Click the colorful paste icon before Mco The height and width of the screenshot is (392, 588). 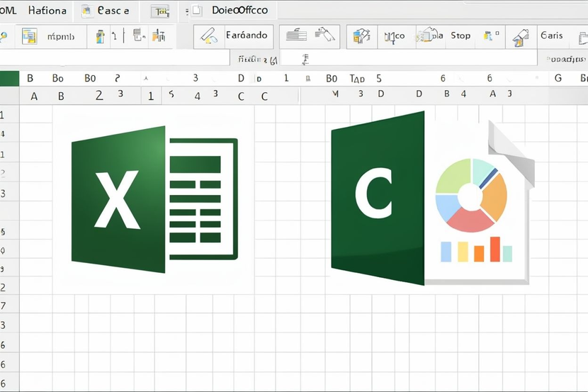(x=362, y=36)
